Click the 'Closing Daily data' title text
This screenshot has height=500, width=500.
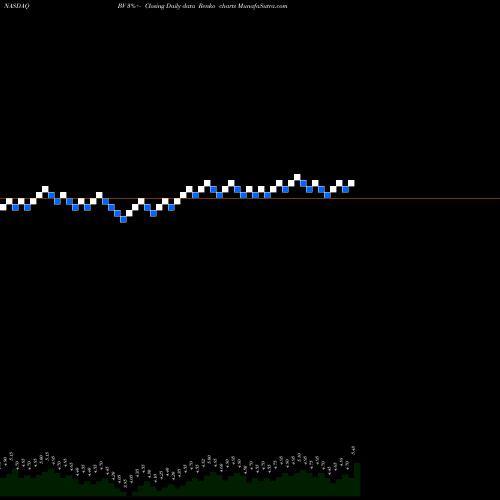click(170, 6)
